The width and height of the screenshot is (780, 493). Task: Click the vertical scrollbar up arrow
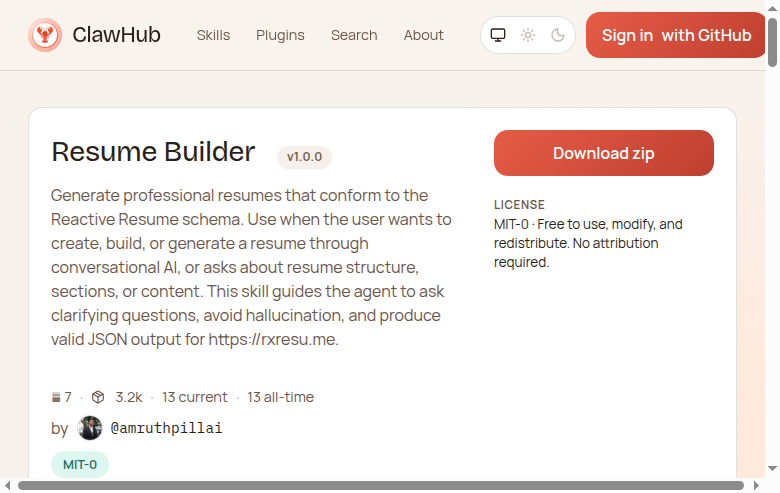point(772,8)
